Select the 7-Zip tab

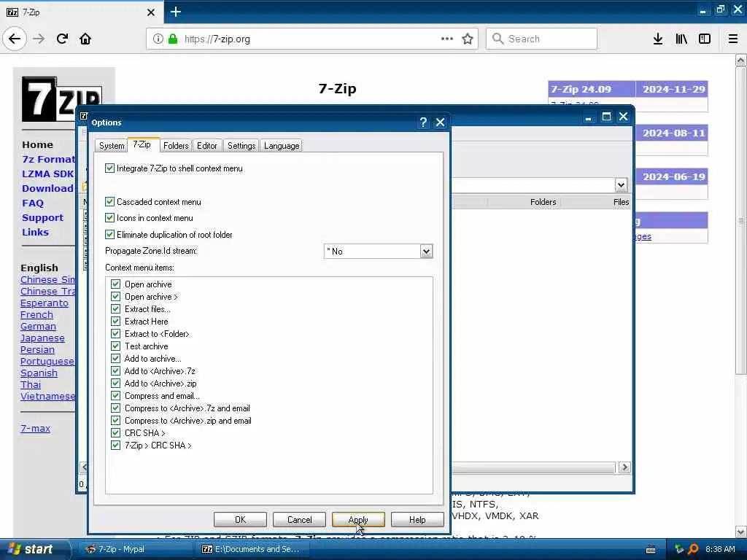[x=142, y=144]
